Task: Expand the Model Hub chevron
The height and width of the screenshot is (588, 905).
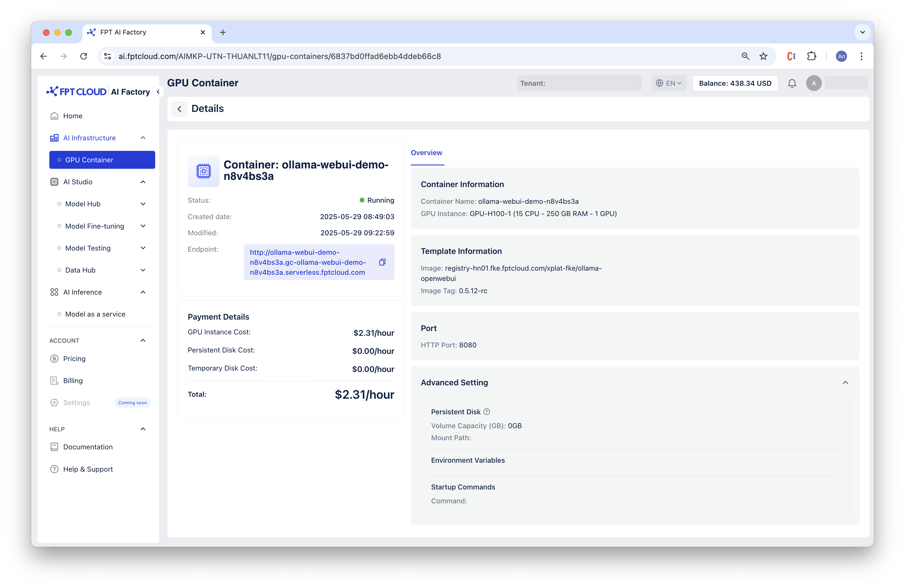Action: coord(143,204)
